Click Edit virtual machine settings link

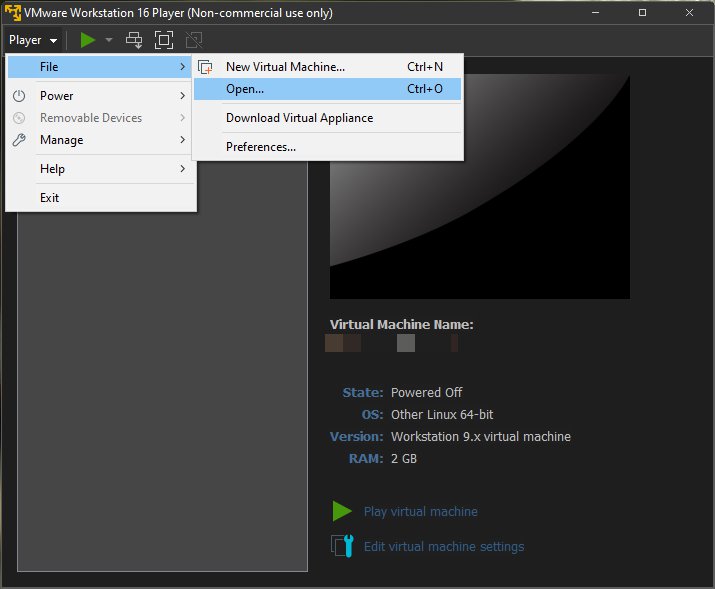coord(443,546)
